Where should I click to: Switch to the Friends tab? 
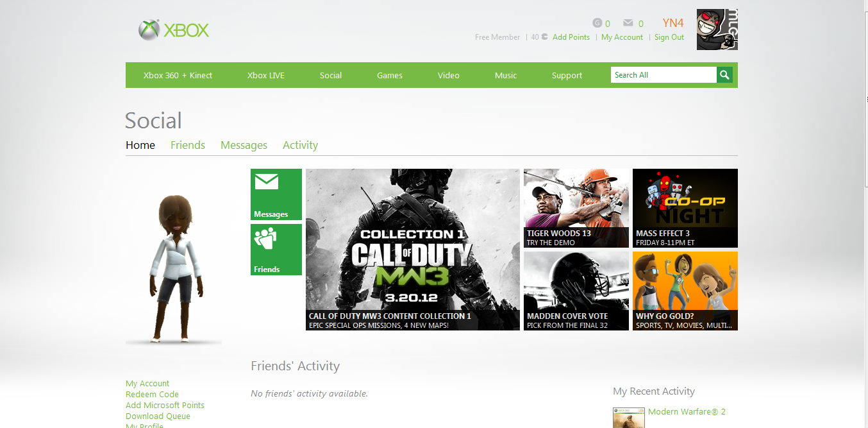188,145
